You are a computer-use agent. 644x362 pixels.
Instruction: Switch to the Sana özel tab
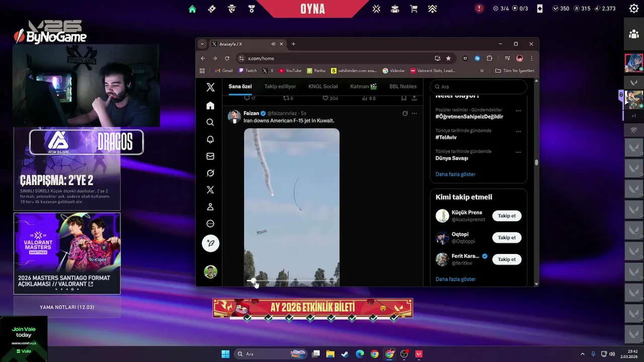tap(240, 86)
